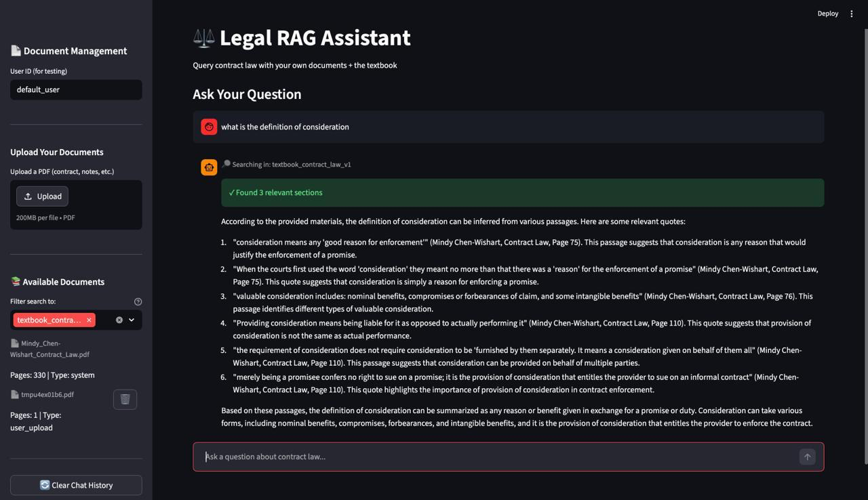The width and height of the screenshot is (868, 500).
Task: Click the Ask Your Question heading
Action: 247,94
